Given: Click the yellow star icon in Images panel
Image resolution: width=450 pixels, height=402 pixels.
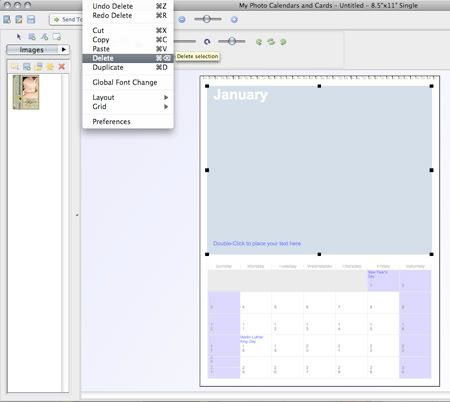Looking at the screenshot, I should (50, 67).
